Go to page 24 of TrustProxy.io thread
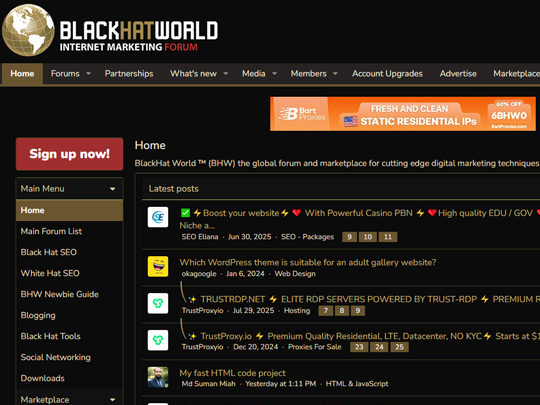Viewport: 540px width, 405px height. point(379,347)
